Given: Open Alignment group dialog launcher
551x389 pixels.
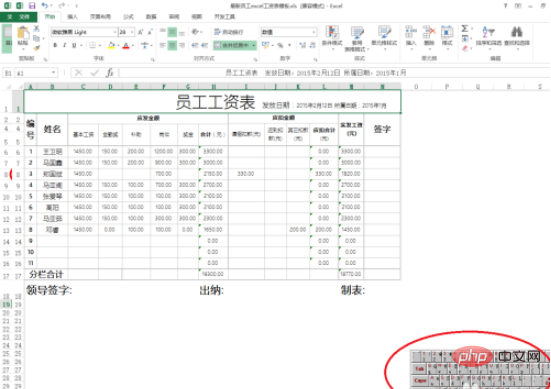Looking at the screenshot, I should click(255, 60).
